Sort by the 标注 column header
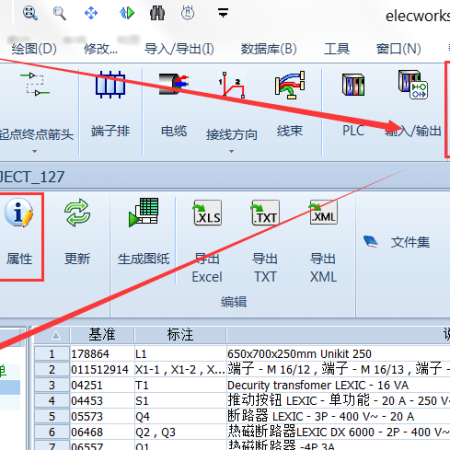 tap(180, 335)
